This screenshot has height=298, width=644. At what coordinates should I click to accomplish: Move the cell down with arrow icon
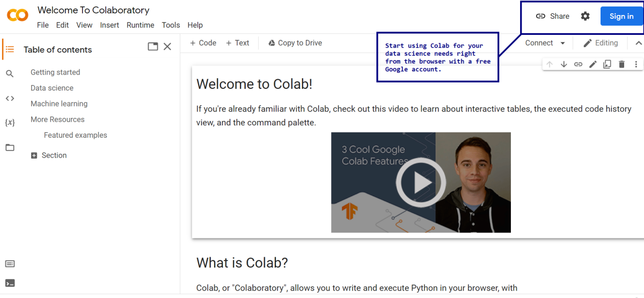(564, 64)
